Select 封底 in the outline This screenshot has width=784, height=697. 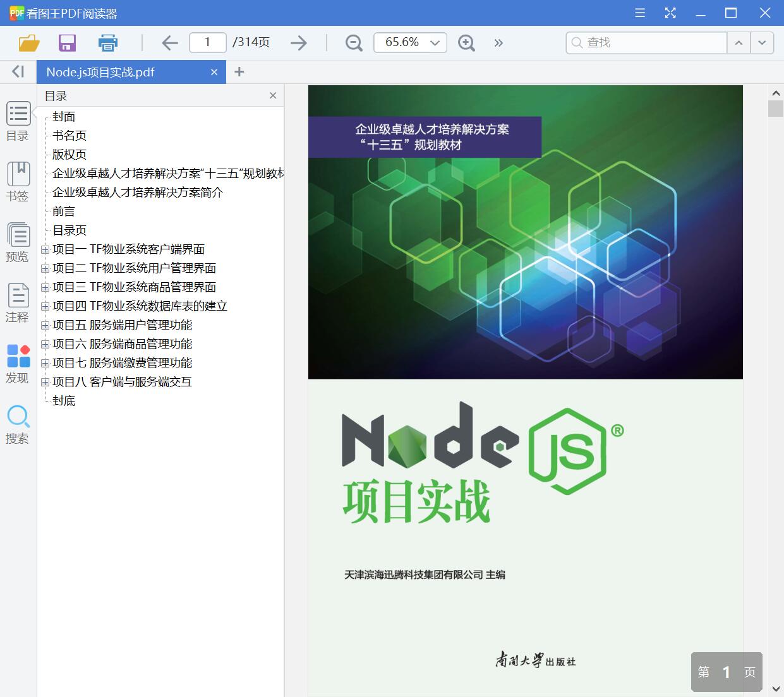(x=64, y=401)
